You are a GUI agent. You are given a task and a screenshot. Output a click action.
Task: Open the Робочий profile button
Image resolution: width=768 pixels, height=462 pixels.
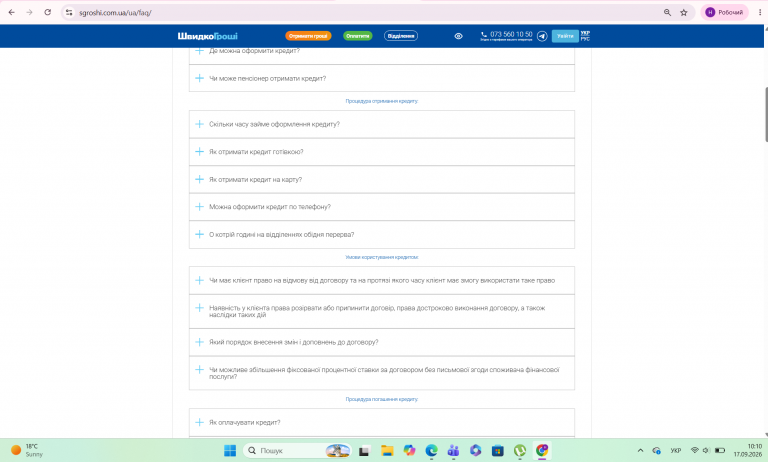point(724,12)
